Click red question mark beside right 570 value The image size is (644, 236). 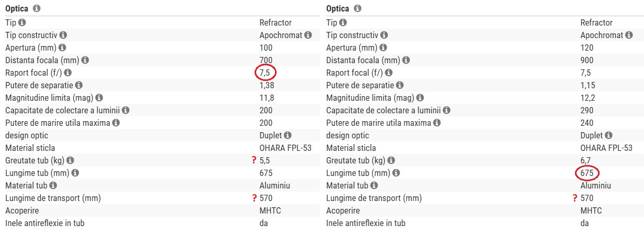575,198
